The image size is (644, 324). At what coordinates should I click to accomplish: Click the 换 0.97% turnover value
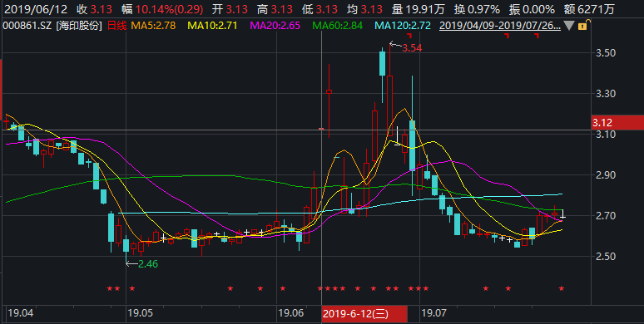pos(477,9)
